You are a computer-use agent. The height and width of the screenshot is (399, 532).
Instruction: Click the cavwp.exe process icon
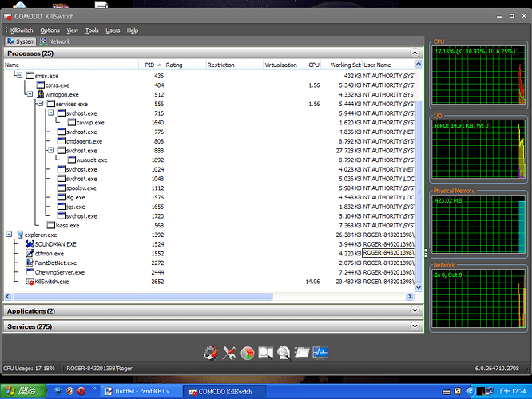(x=72, y=122)
